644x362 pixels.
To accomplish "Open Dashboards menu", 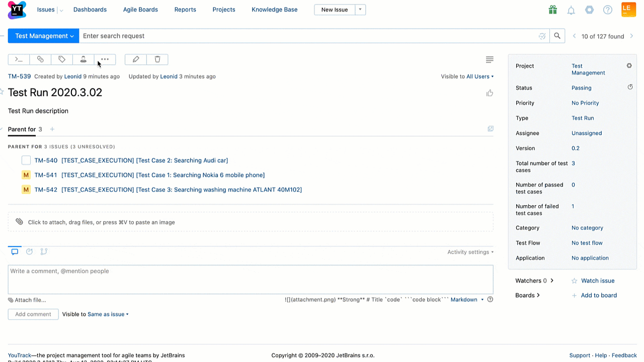I will [x=90, y=10].
